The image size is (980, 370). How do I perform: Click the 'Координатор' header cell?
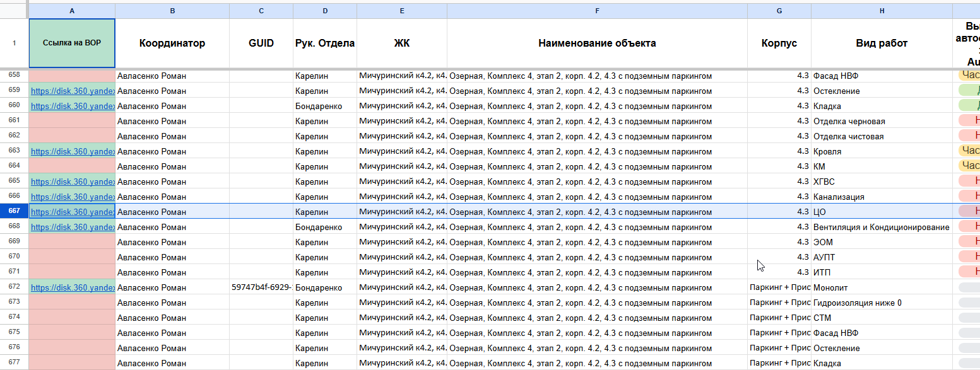(x=172, y=43)
